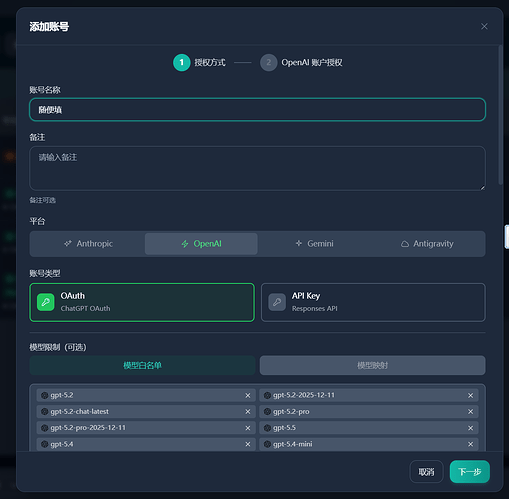Click model icon beside gpt-5.4

(45, 444)
